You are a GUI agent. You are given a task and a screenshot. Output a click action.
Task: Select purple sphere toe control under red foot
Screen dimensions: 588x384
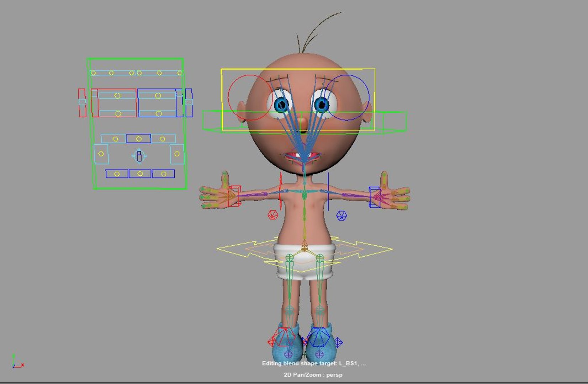pyautogui.click(x=288, y=354)
